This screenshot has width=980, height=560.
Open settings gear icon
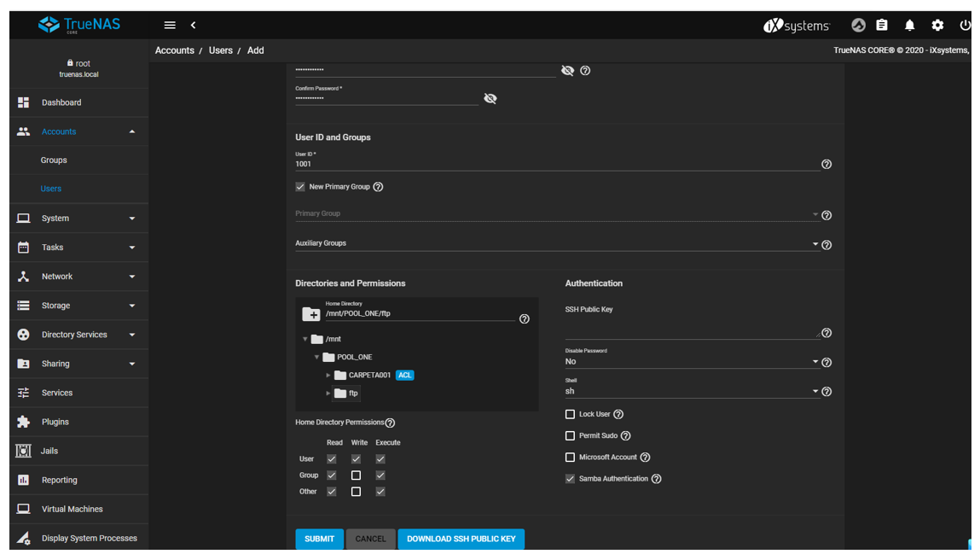pos(937,25)
